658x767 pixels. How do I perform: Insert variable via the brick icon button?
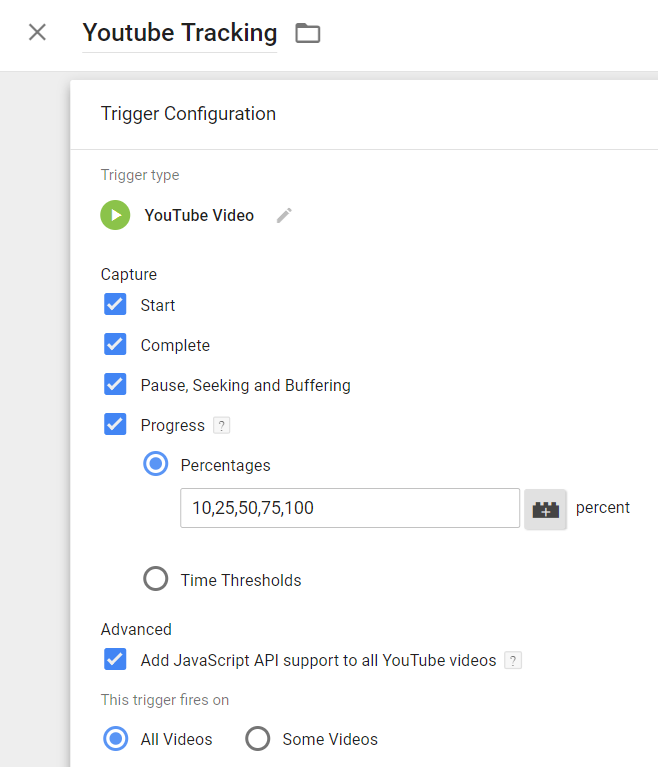(x=545, y=509)
